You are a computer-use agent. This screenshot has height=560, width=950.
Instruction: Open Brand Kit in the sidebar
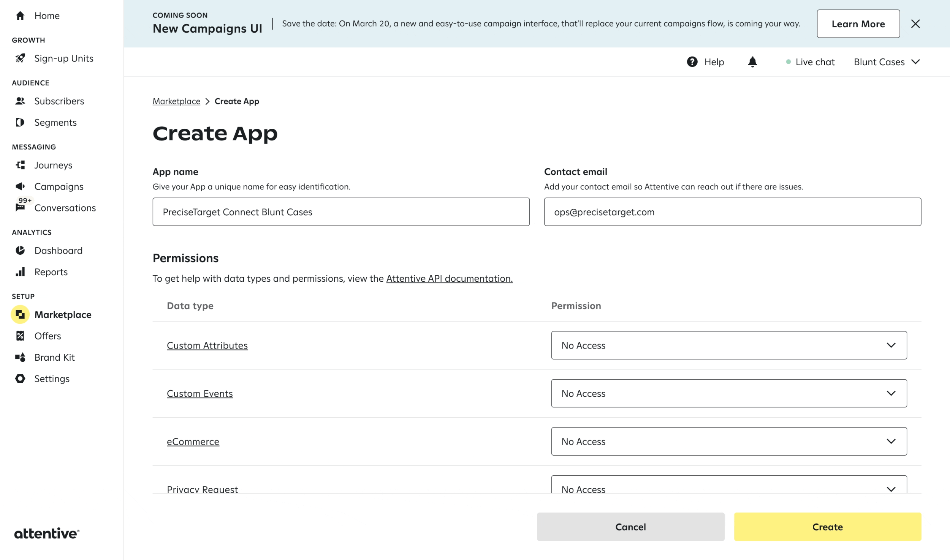[x=54, y=357]
